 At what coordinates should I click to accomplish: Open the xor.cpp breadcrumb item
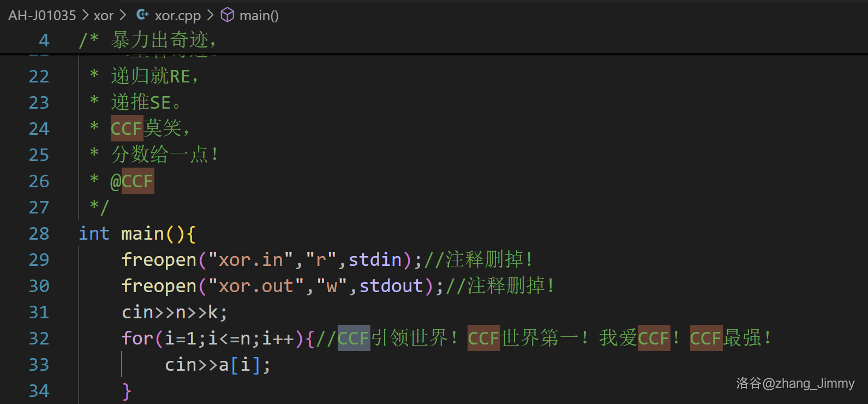point(177,15)
